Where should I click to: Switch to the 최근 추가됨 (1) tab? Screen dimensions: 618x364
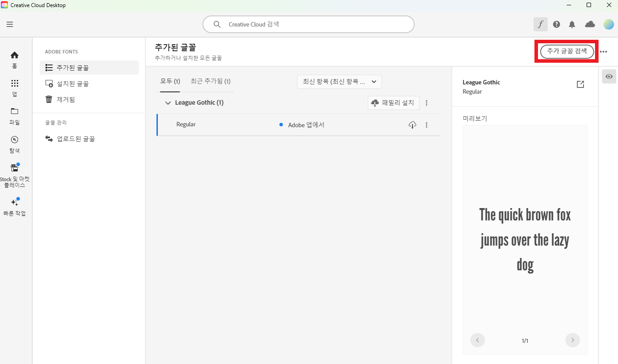[x=210, y=81]
